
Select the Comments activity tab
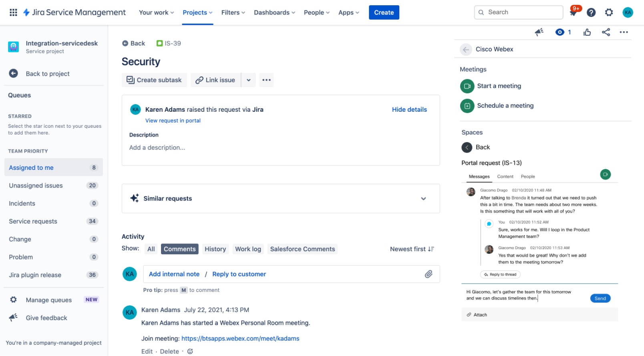click(180, 249)
